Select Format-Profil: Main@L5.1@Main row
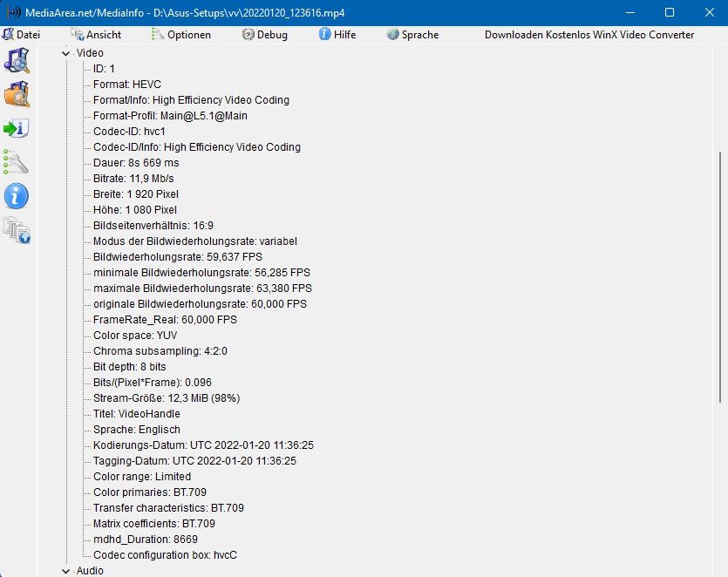728x577 pixels. tap(170, 116)
